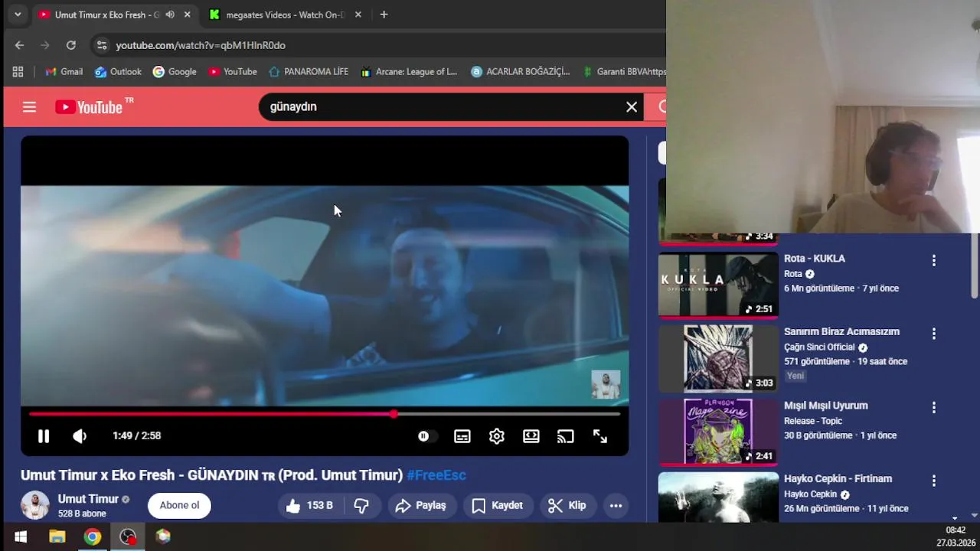This screenshot has height=551, width=980.
Task: Open Google bookmark
Action: [175, 72]
